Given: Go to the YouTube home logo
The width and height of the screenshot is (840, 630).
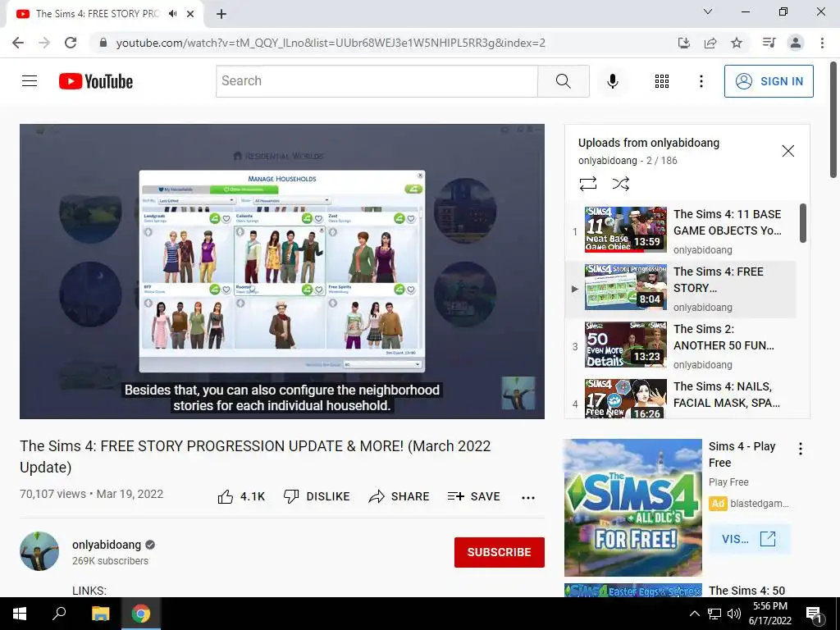Looking at the screenshot, I should [96, 81].
